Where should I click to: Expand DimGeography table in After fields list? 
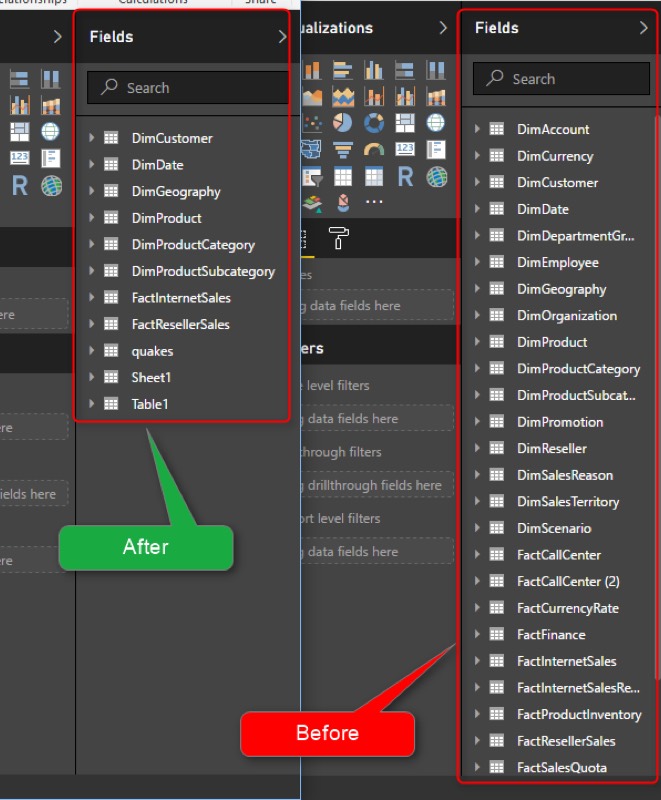92,191
